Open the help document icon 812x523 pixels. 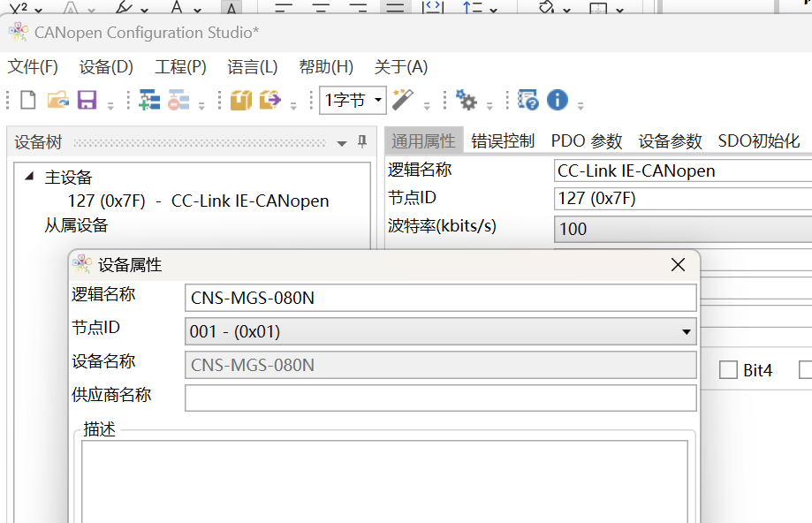point(528,100)
